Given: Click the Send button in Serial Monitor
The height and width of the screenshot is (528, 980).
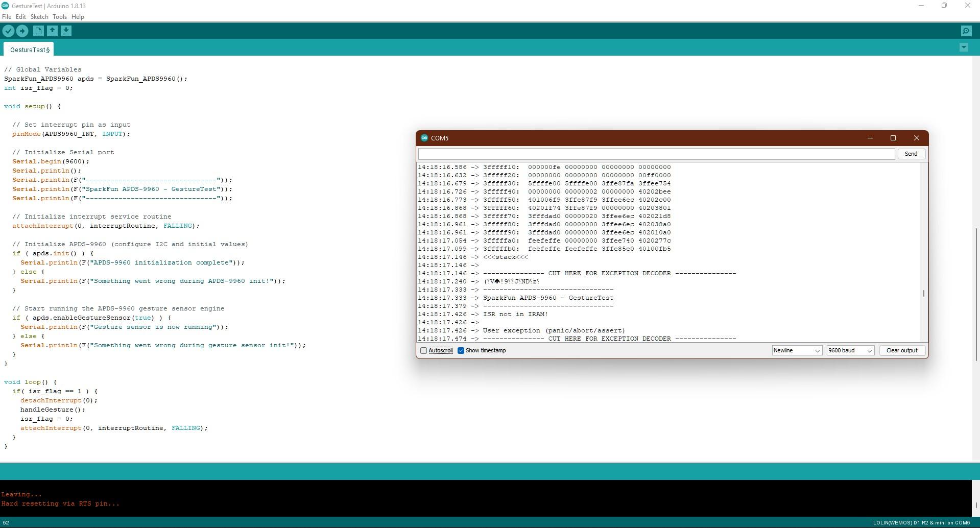Looking at the screenshot, I should point(911,153).
